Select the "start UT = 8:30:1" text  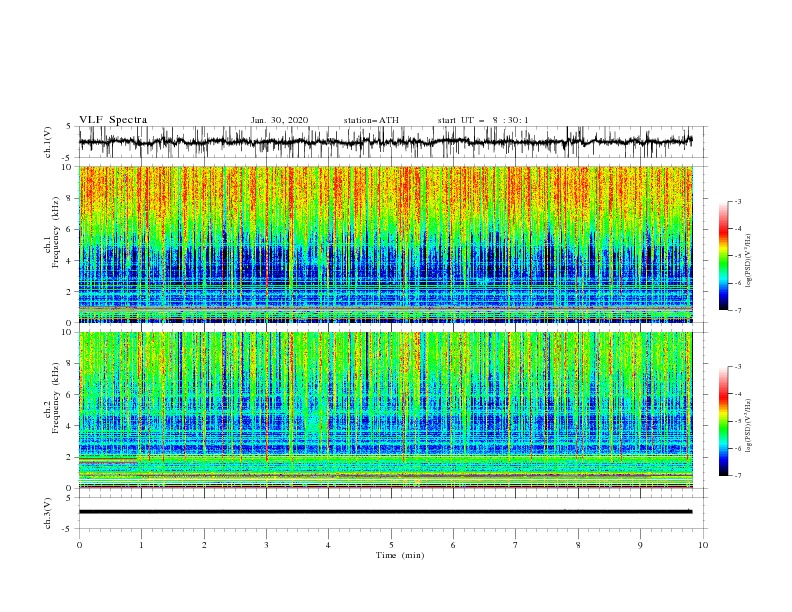click(x=483, y=120)
